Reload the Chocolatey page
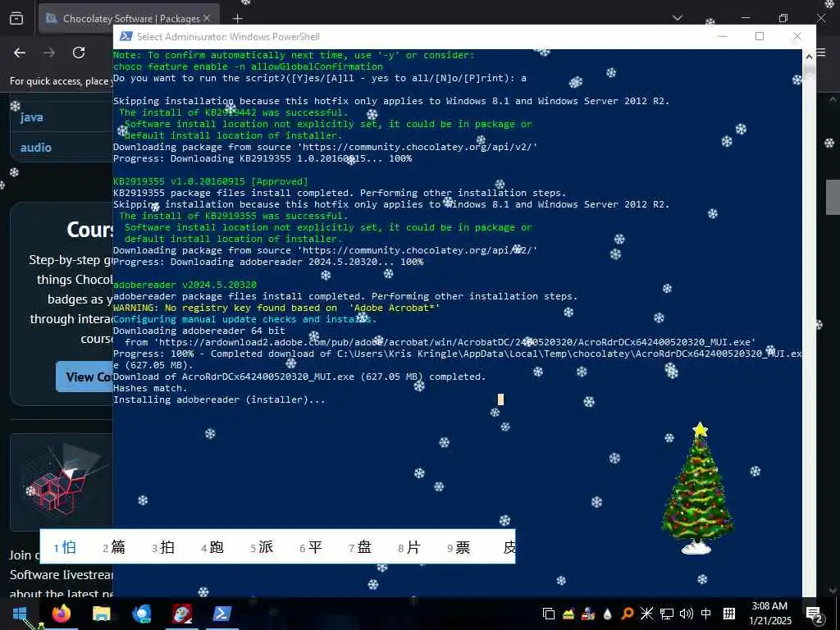The image size is (840, 630). 79,52
